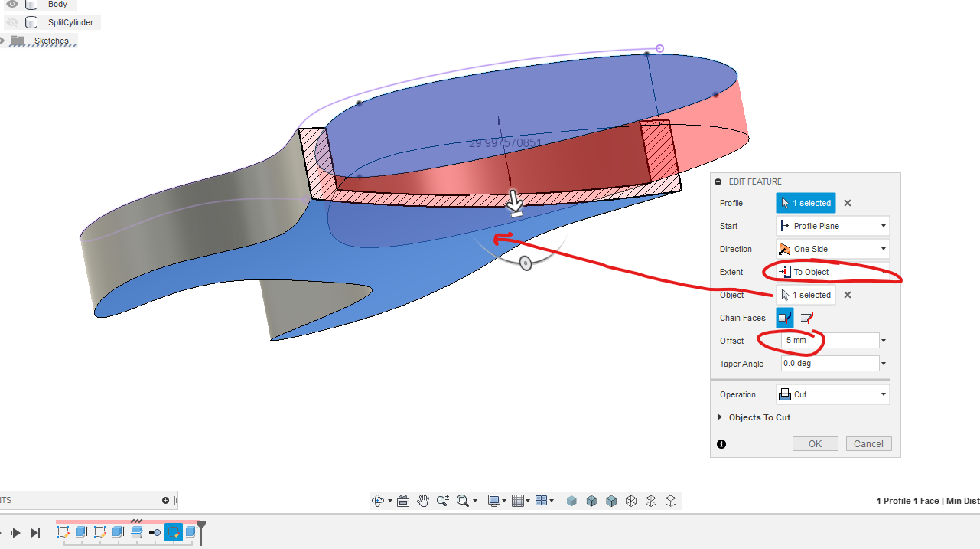Open the Sketches folder entry
980x549 pixels.
(51, 41)
